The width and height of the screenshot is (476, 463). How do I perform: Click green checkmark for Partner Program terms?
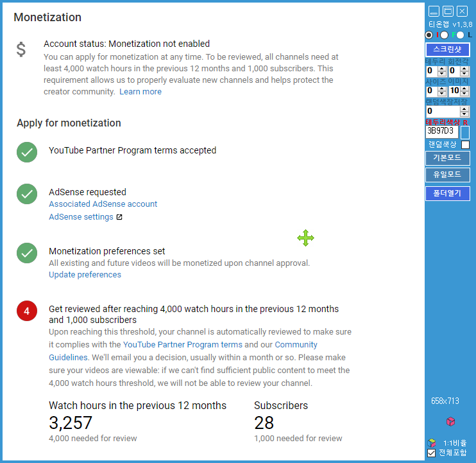[x=27, y=152]
